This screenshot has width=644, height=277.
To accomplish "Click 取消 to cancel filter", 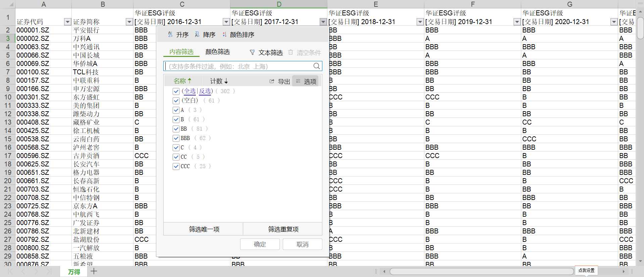I will (303, 244).
